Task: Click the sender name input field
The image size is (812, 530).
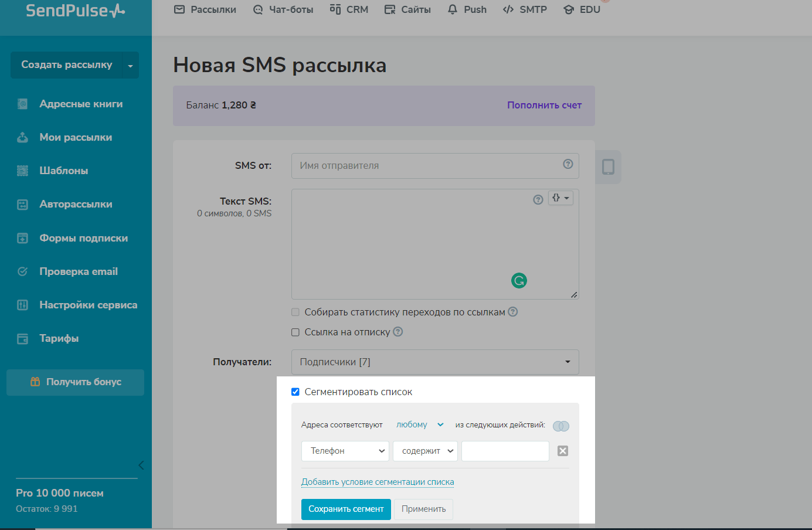Action: tap(428, 166)
